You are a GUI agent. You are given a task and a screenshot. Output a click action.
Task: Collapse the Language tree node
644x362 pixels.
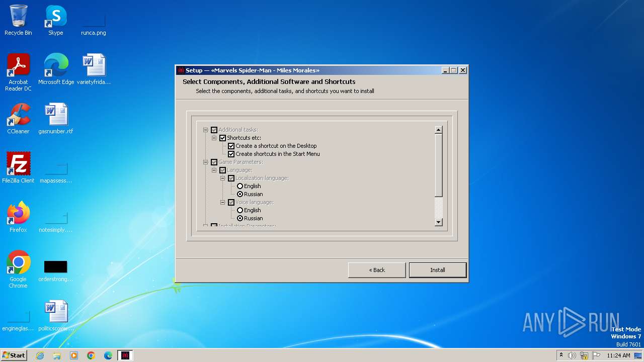214,170
